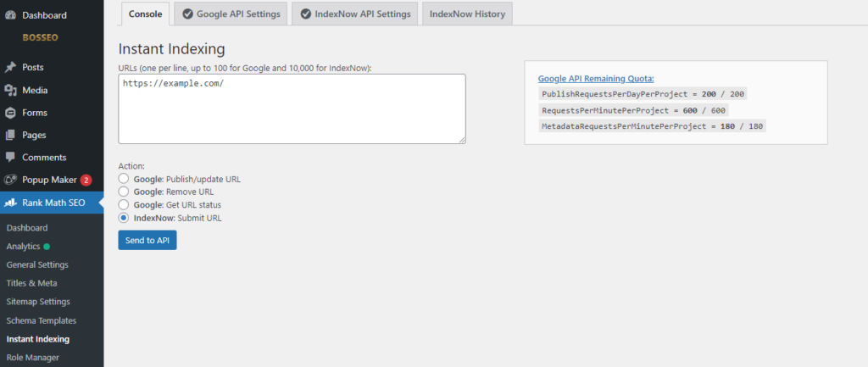Viewport: 868px width, 367px height.
Task: Click inside the URLs text area
Action: click(x=292, y=109)
